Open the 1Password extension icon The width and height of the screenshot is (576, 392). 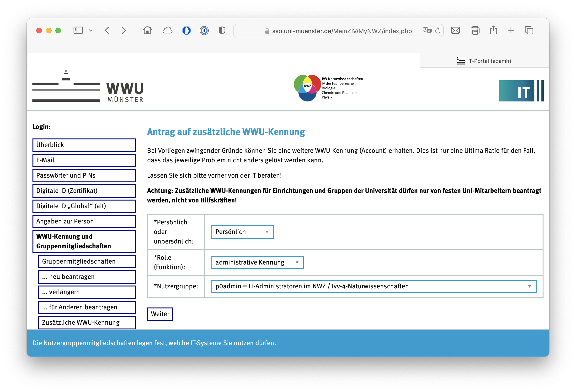204,31
